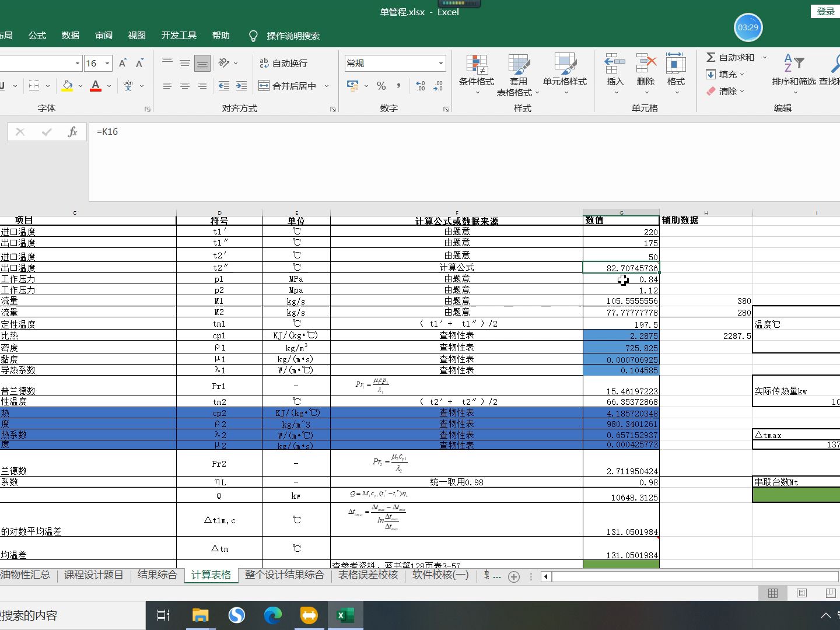Click the text orientation icon
The height and width of the screenshot is (630, 840).
pyautogui.click(x=224, y=63)
